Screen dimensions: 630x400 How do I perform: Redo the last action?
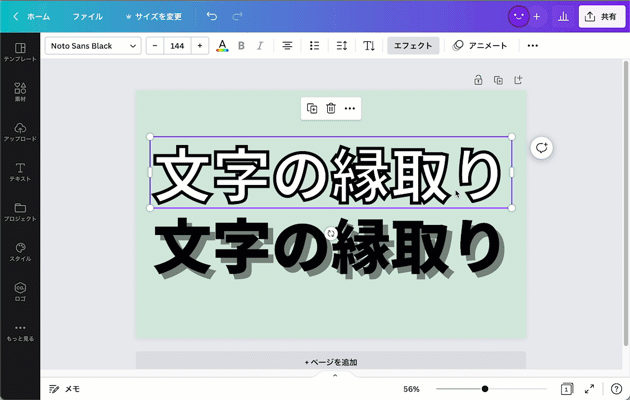coord(238,16)
